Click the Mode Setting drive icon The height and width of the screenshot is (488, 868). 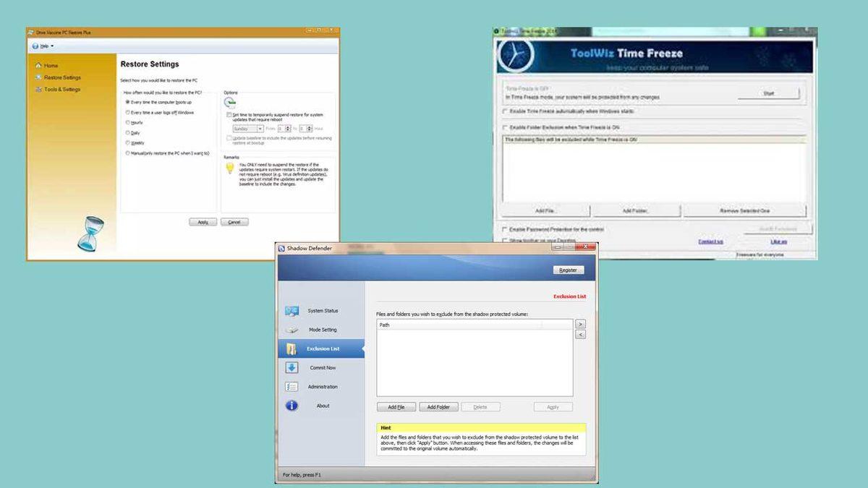(292, 330)
